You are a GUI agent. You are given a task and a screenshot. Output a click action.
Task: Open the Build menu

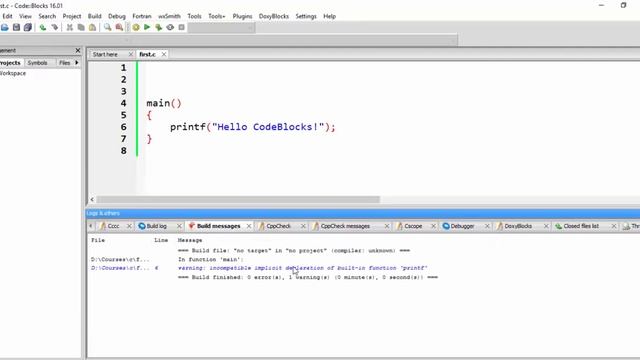[x=95, y=16]
